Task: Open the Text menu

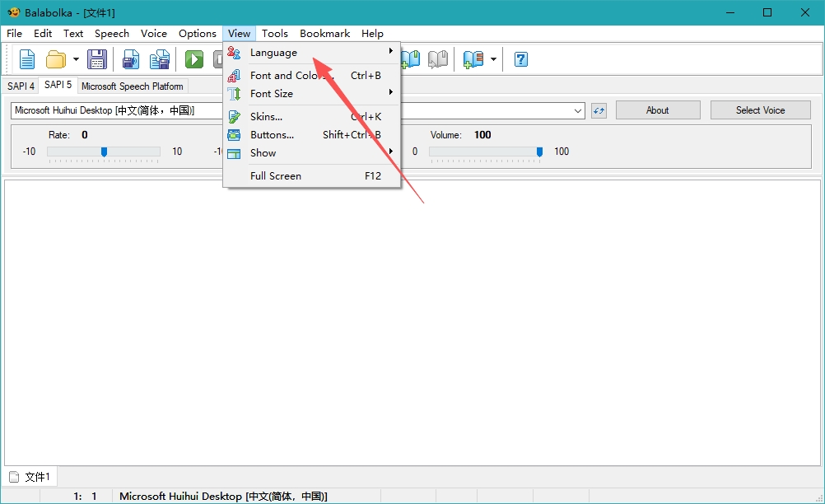Action: tap(73, 33)
